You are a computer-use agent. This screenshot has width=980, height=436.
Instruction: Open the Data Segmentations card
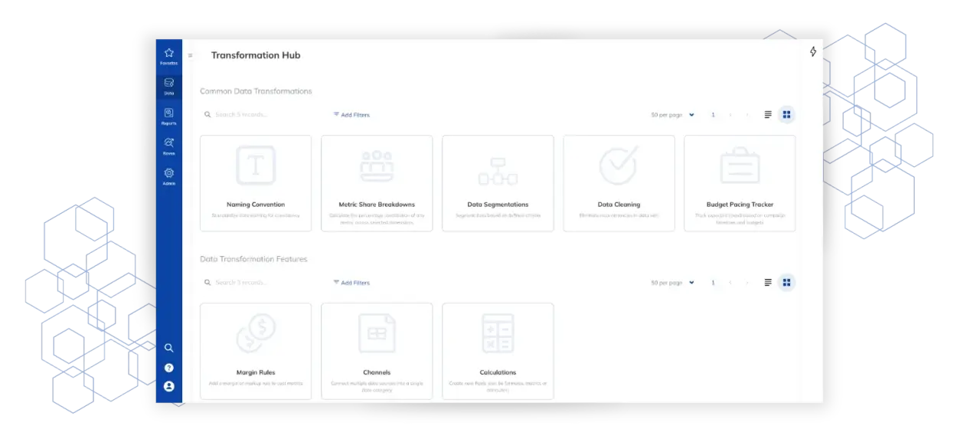click(x=498, y=183)
